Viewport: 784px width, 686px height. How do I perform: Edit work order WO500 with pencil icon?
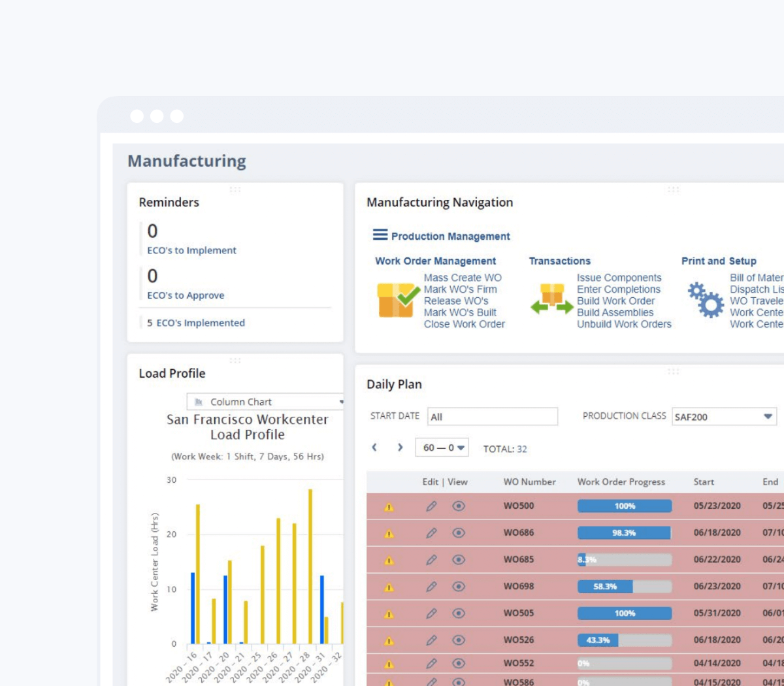[431, 506]
